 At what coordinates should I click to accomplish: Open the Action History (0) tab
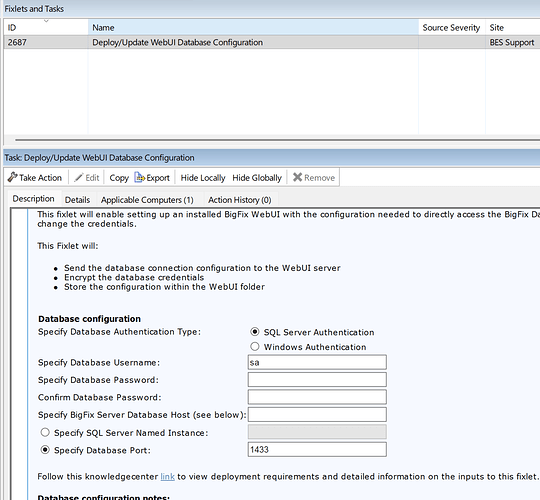pyautogui.click(x=239, y=200)
